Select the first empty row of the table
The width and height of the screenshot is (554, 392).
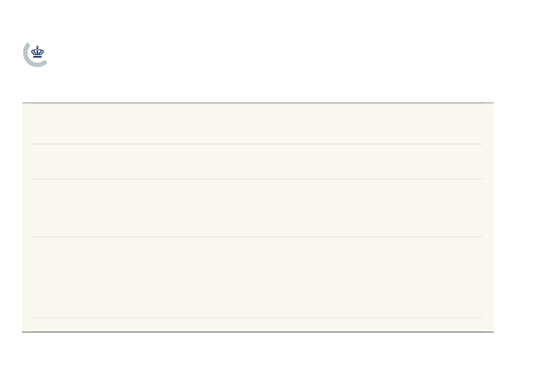[258, 124]
